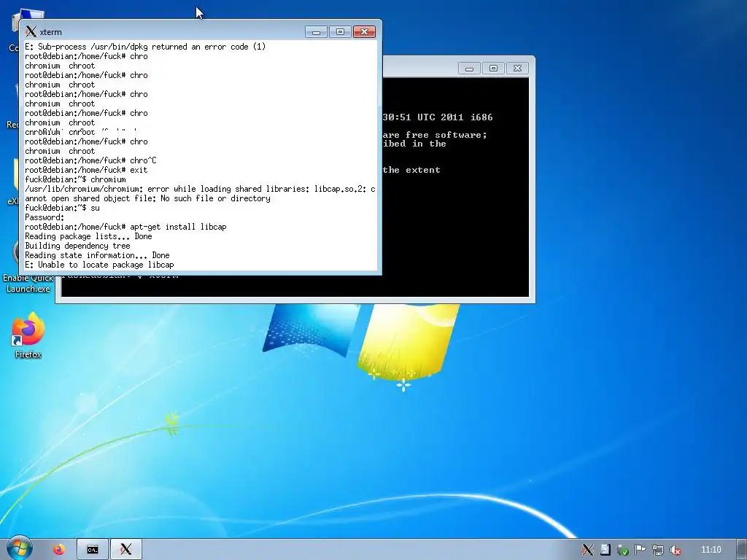Viewport: 747px width, 560px height.
Task: Click the scroll document tray icon
Action: point(605,550)
